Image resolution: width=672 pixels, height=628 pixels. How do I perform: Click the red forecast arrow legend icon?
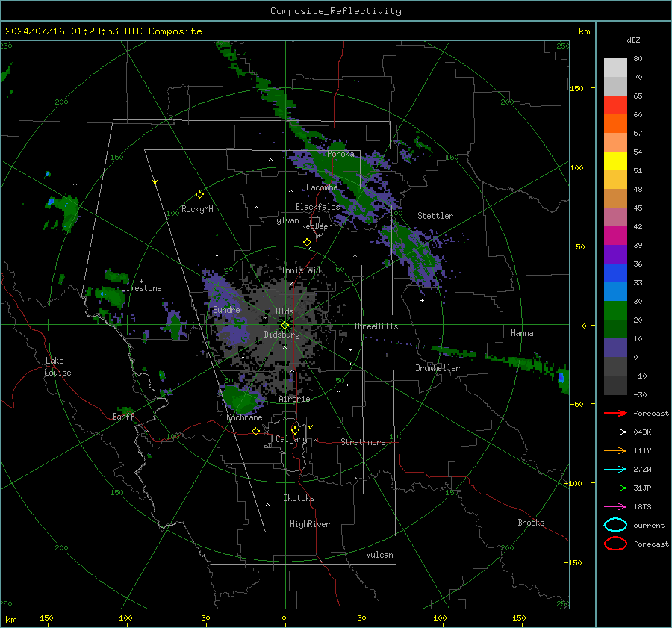[x=615, y=413]
